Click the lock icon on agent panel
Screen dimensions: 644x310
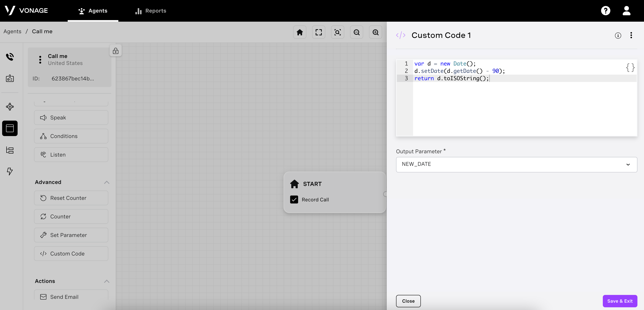click(x=115, y=51)
